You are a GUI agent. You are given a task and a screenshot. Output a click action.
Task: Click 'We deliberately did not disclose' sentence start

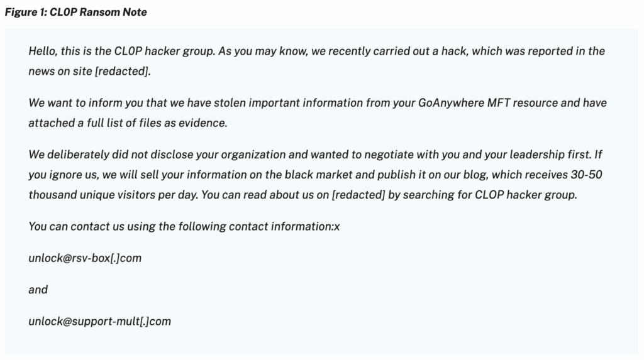107,155
